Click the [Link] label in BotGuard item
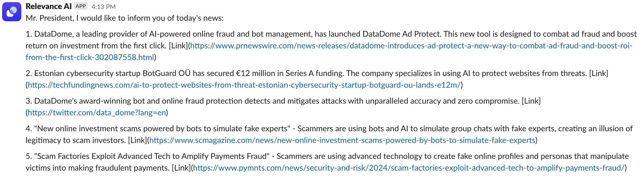644x178 pixels. (598, 73)
